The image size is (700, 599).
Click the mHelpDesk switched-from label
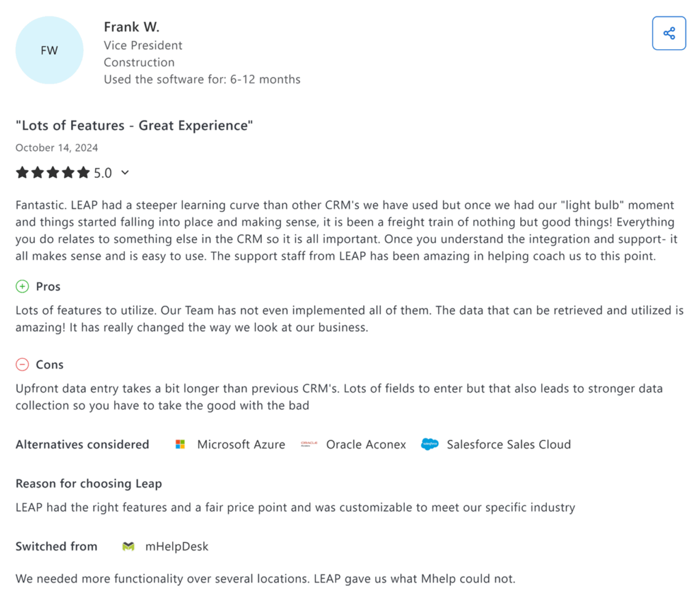177,546
